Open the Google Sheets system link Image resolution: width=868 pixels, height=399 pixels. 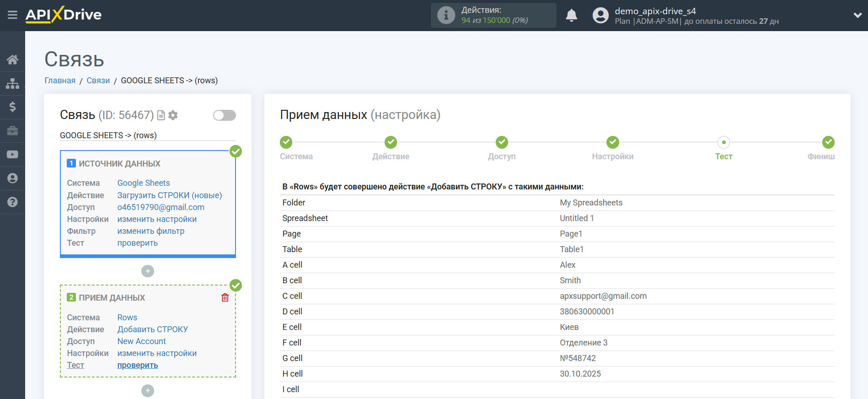(x=144, y=183)
